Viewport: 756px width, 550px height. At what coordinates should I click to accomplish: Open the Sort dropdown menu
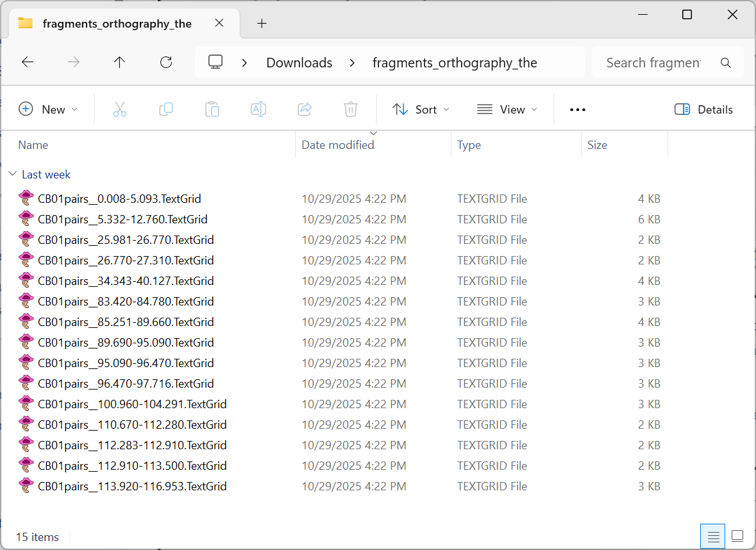[x=421, y=110]
